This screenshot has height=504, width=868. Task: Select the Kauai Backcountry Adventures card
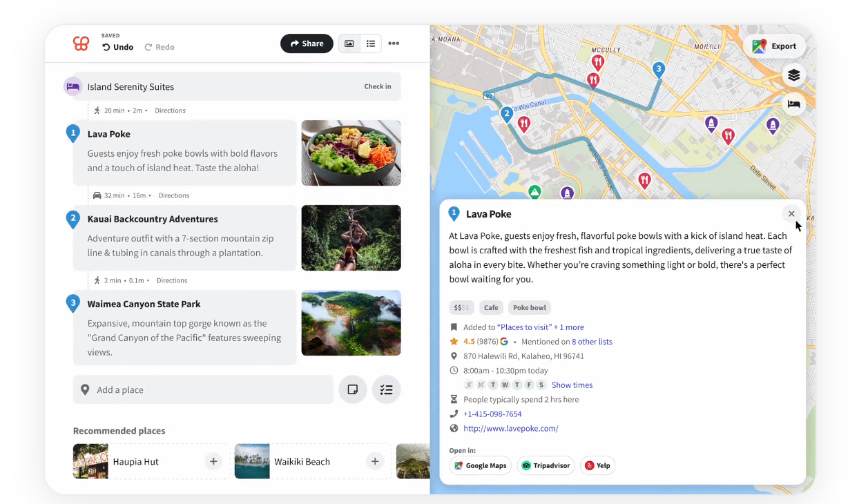(x=185, y=238)
